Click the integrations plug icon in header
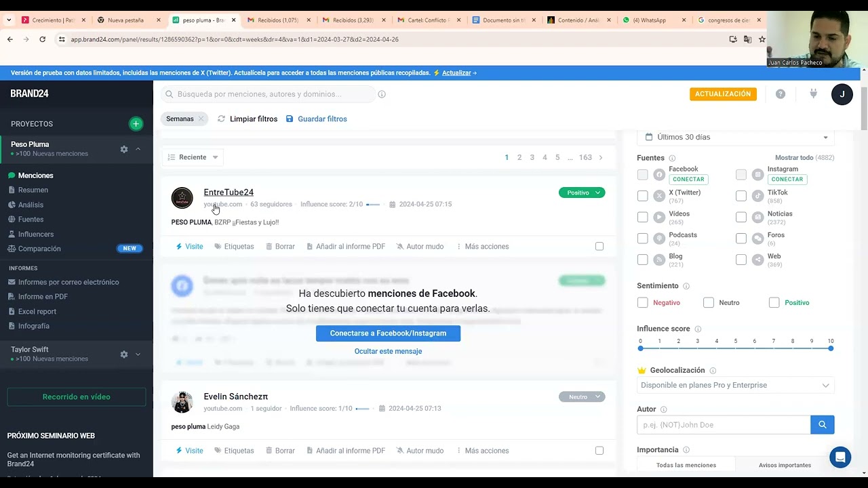Screen dimensions: 868x488 click(813, 94)
